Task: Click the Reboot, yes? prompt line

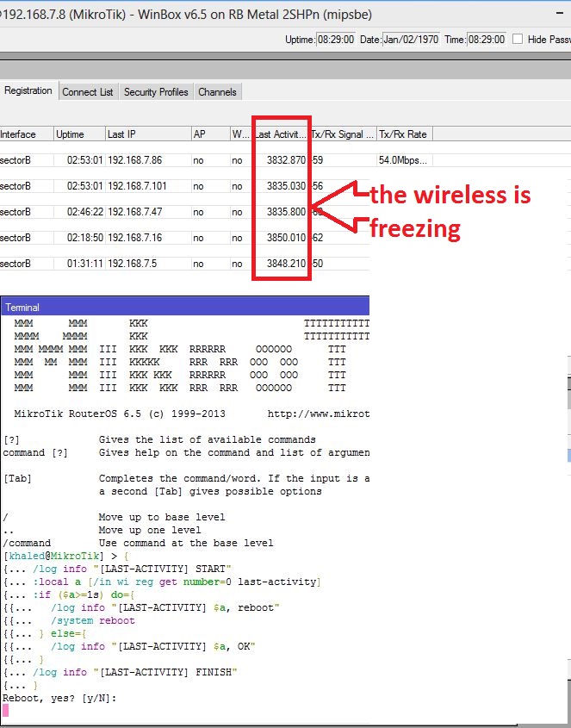Action: point(59,698)
